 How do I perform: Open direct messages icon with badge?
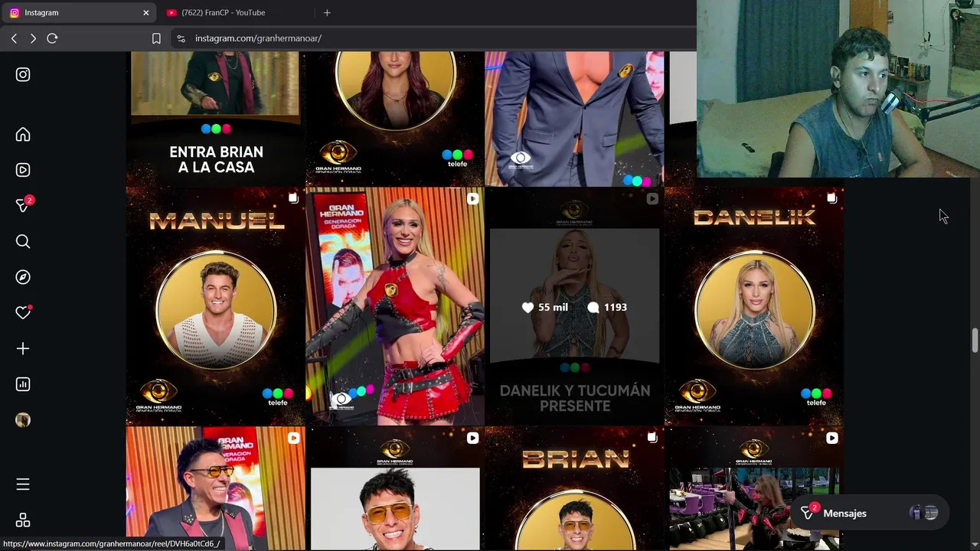[24, 204]
